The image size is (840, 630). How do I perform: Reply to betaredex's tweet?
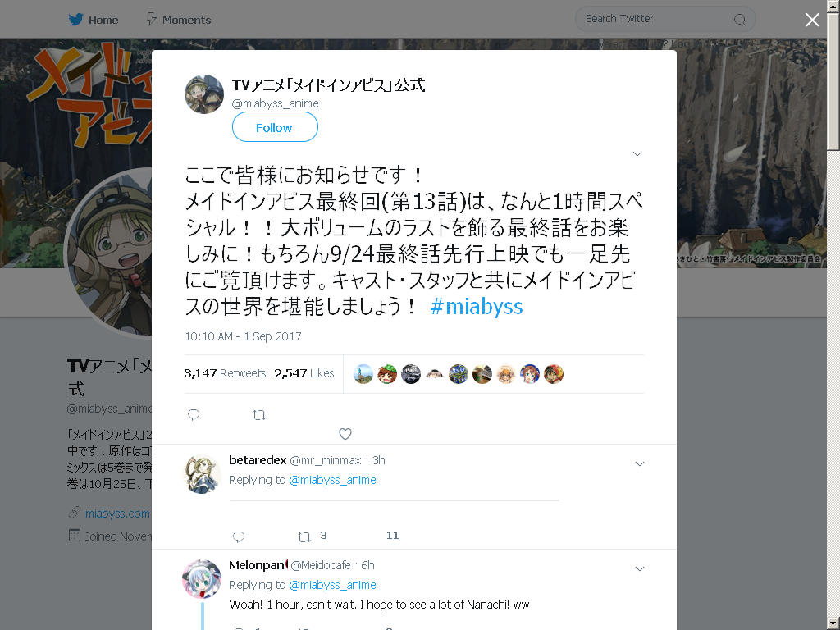(239, 536)
